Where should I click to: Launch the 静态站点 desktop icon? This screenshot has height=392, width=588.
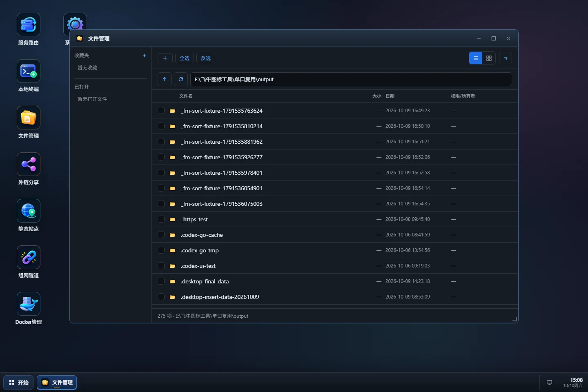pyautogui.click(x=29, y=211)
